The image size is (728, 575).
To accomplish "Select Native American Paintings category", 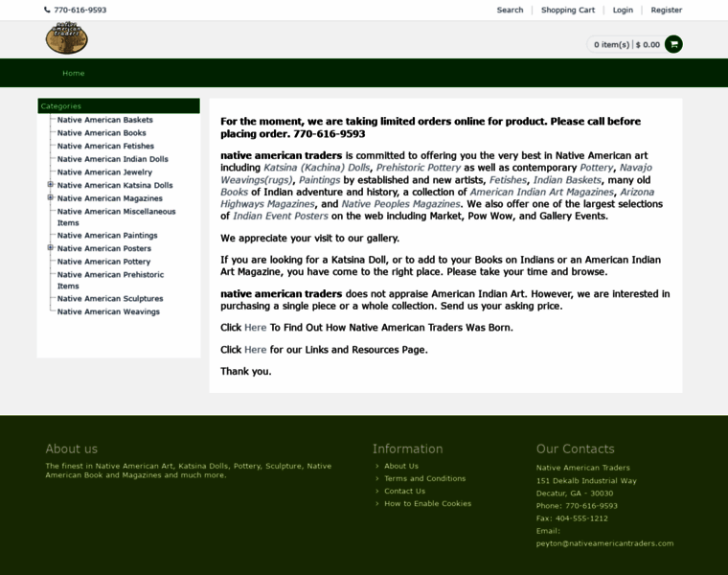I will tap(107, 236).
